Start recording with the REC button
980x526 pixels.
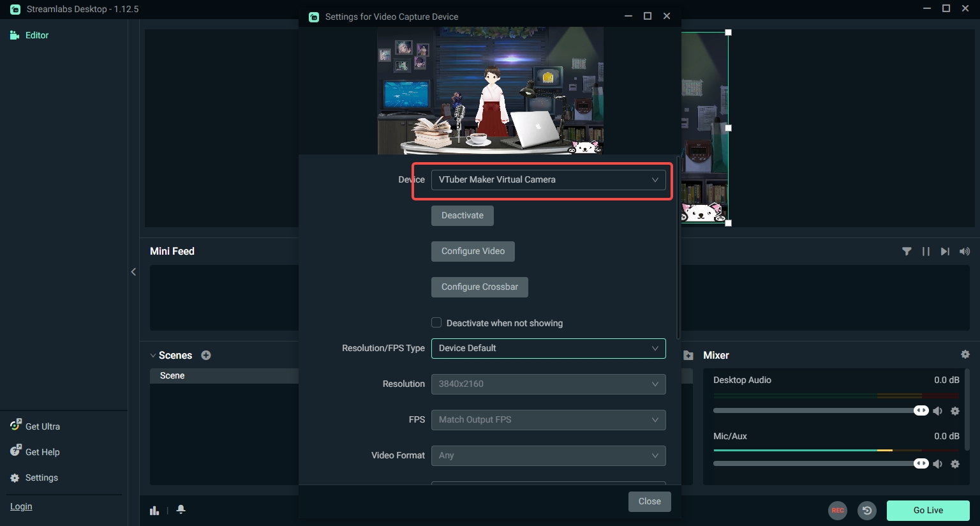[x=838, y=510]
